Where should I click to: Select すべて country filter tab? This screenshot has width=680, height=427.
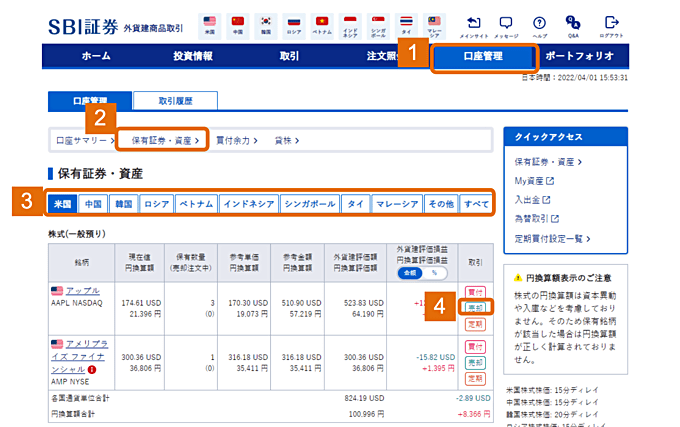click(476, 204)
